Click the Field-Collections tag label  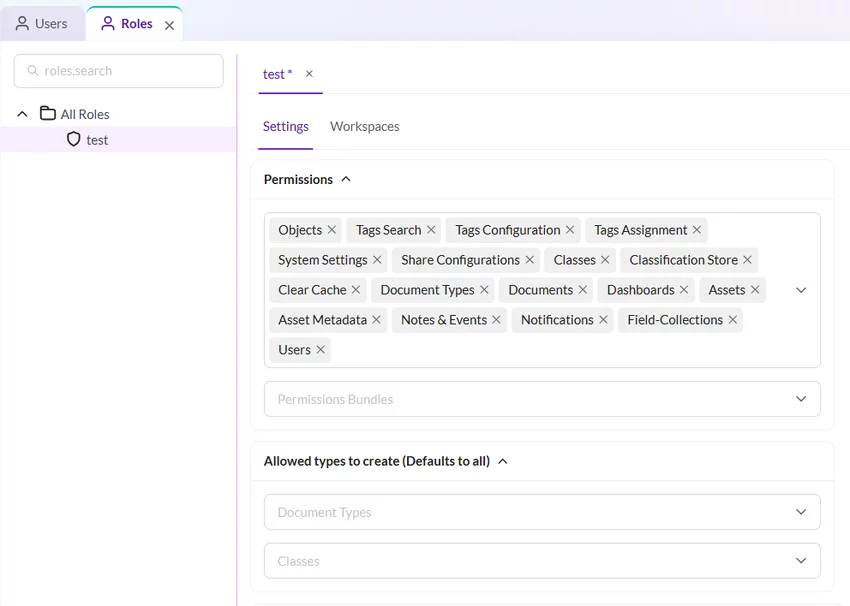[675, 320]
